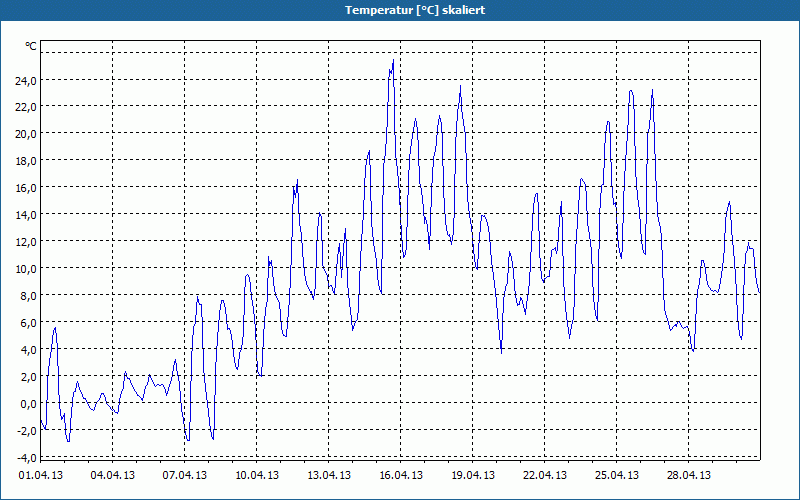Screen dimensions: 800x500
Task: Click the -2,0 y-axis label
Action: pyautogui.click(x=27, y=431)
